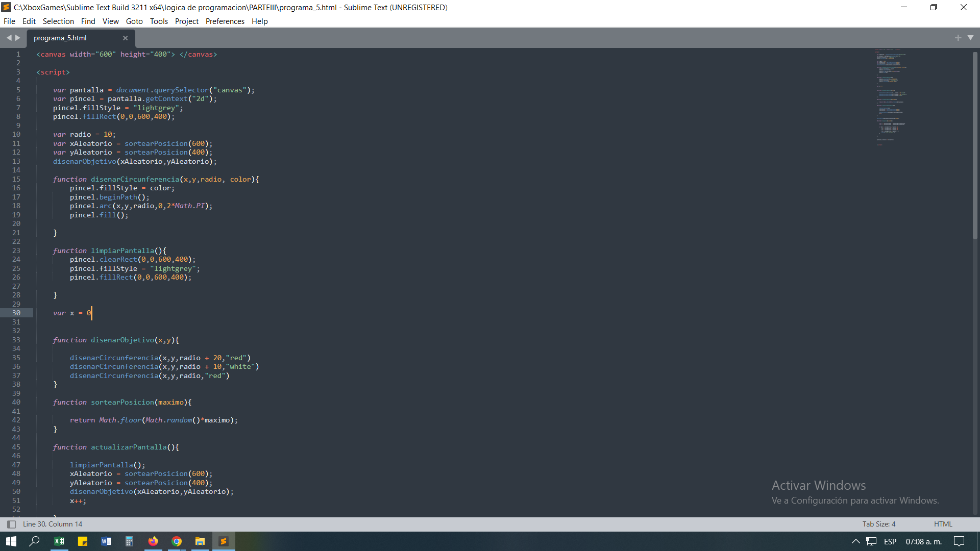This screenshot has width=980, height=551.
Task: Click the search icon in taskbar
Action: [x=36, y=540]
